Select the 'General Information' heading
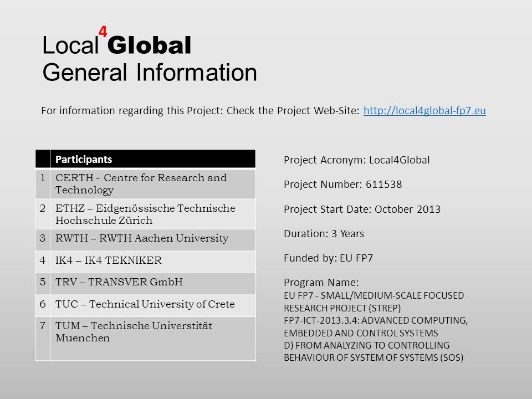Image resolution: width=532 pixels, height=399 pixels. coord(150,72)
